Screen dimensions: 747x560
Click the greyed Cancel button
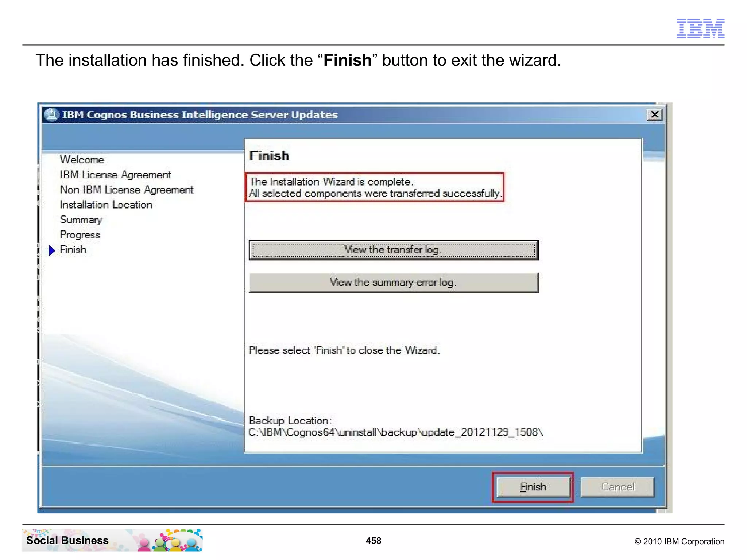(618, 487)
